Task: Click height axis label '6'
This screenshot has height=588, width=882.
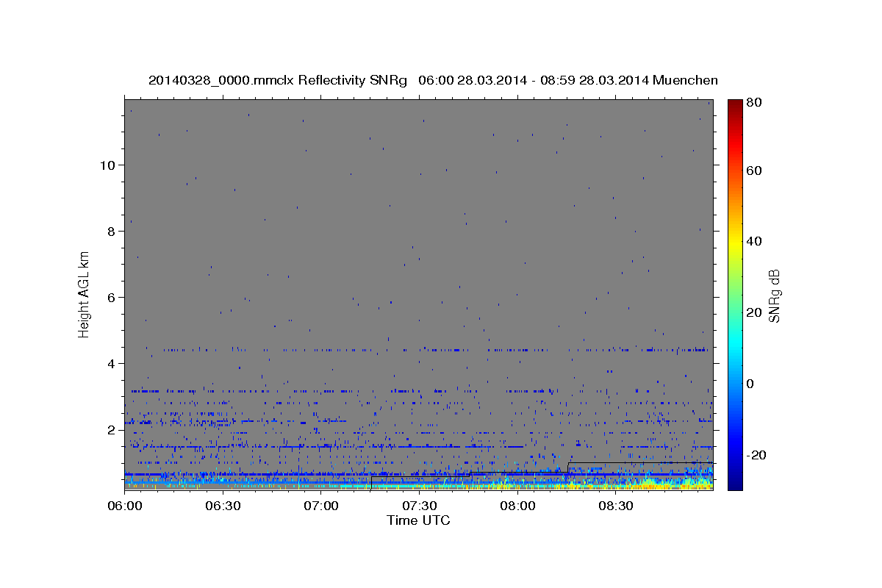Action: point(110,297)
